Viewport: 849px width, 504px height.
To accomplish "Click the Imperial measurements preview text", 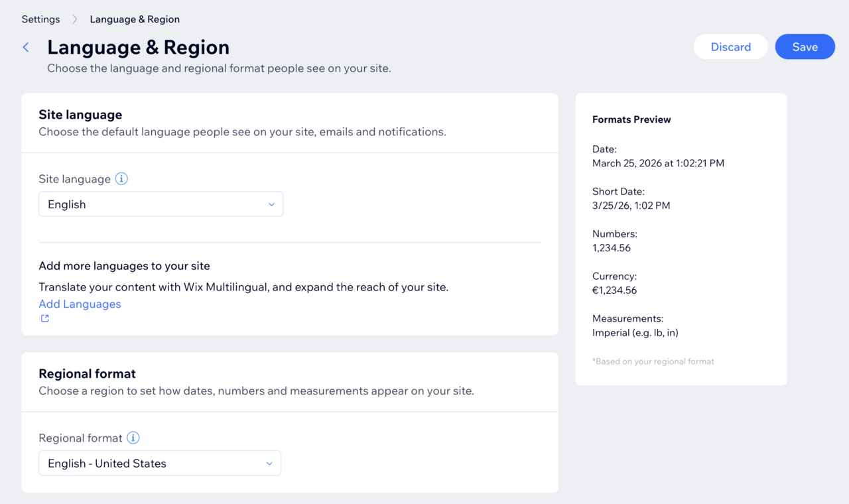I will pyautogui.click(x=635, y=333).
